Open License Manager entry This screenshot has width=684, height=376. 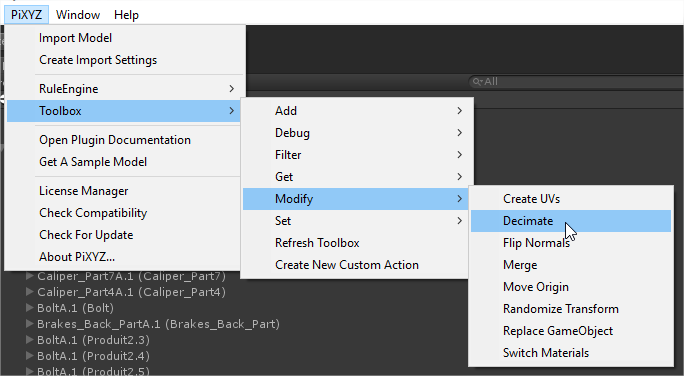(x=124, y=191)
